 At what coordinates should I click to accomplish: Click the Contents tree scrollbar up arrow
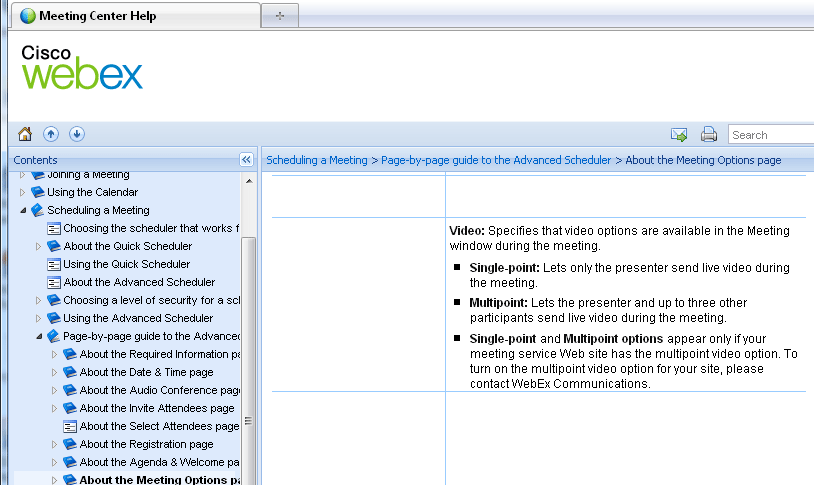tap(249, 181)
